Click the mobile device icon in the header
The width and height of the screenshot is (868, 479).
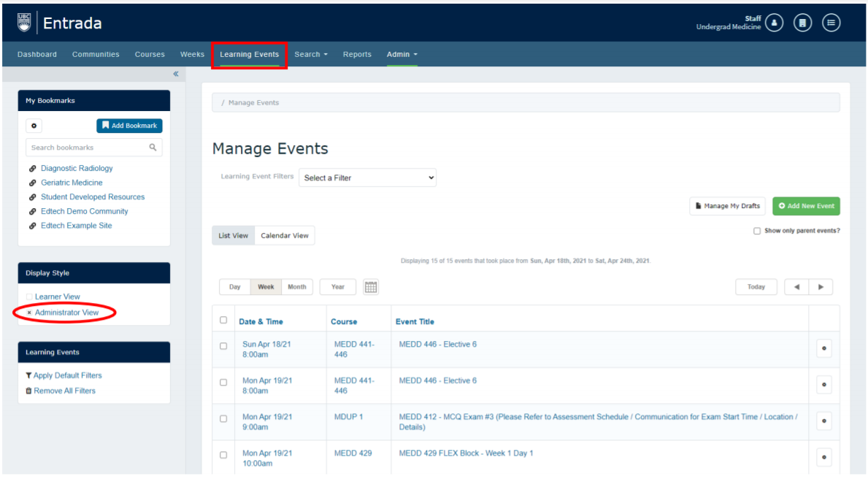point(802,22)
